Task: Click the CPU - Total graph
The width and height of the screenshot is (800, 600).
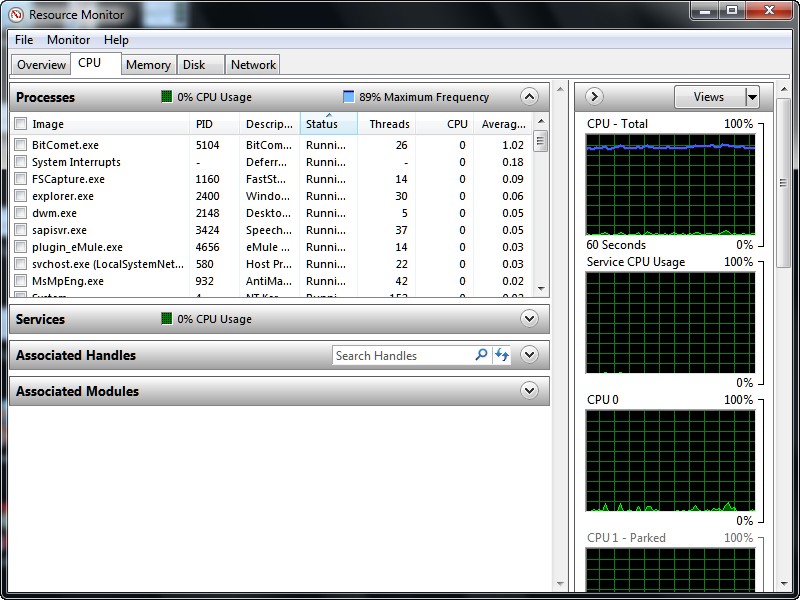Action: (x=670, y=185)
